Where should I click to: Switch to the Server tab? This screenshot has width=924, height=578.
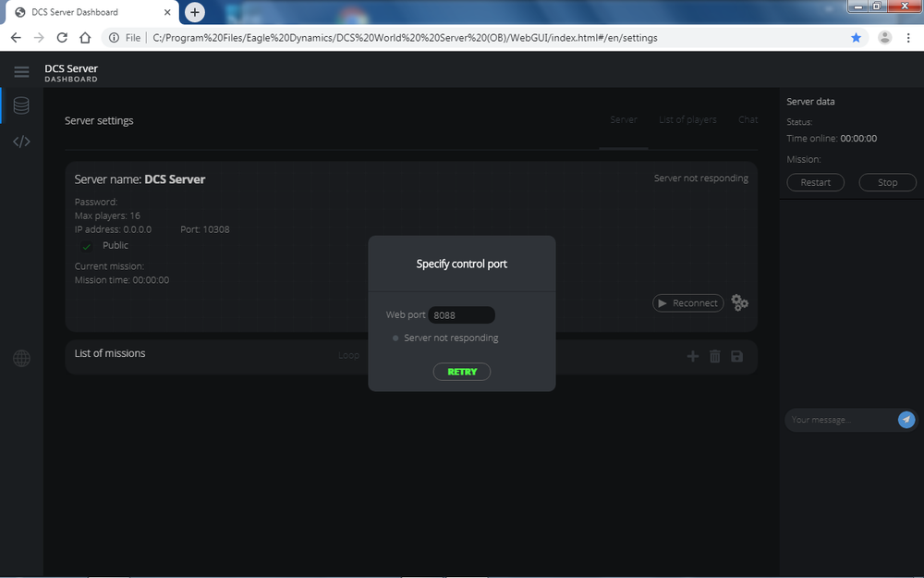tap(624, 119)
